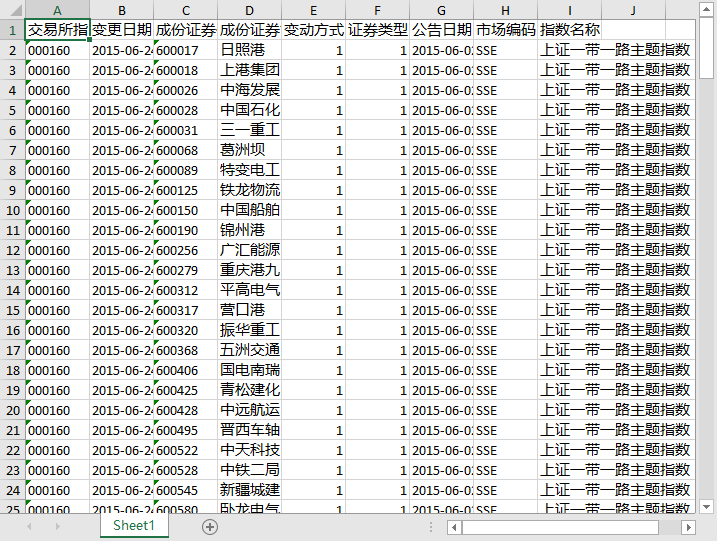Image resolution: width=717 pixels, height=541 pixels.
Task: Select row 24 header
Action: coord(12,491)
